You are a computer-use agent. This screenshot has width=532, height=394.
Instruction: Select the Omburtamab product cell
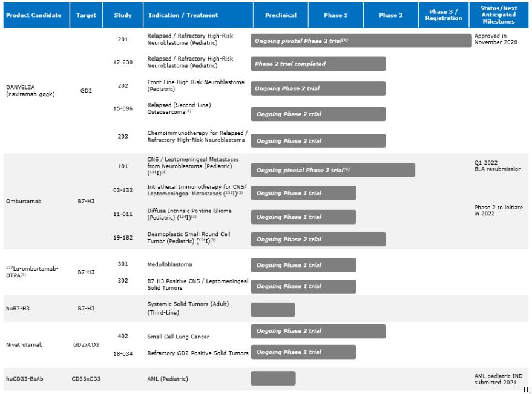coord(24,201)
